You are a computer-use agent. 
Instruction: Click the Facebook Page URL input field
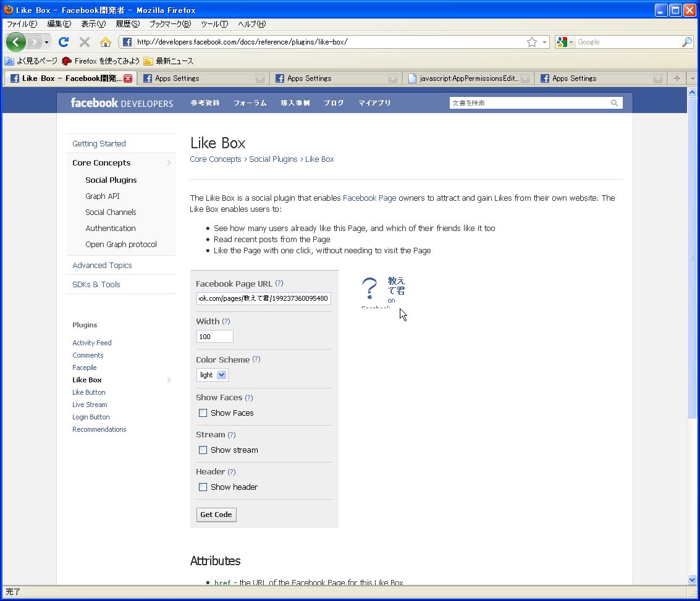point(263,298)
